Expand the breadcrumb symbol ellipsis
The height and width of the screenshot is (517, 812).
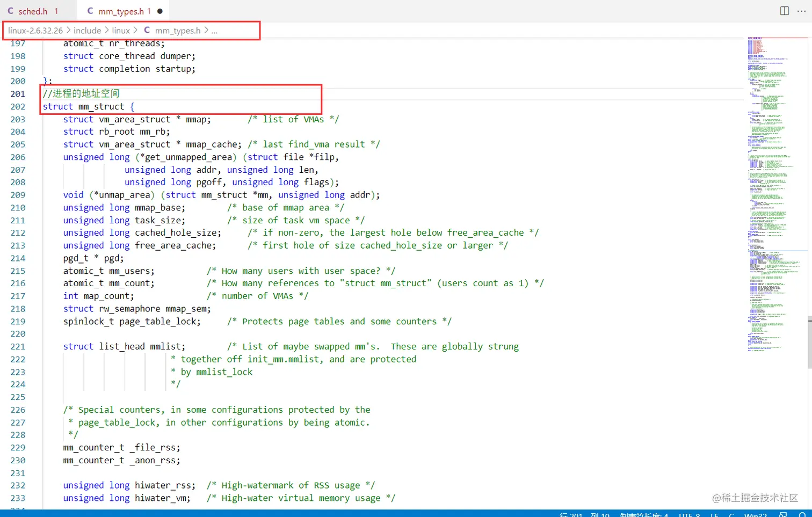(214, 31)
